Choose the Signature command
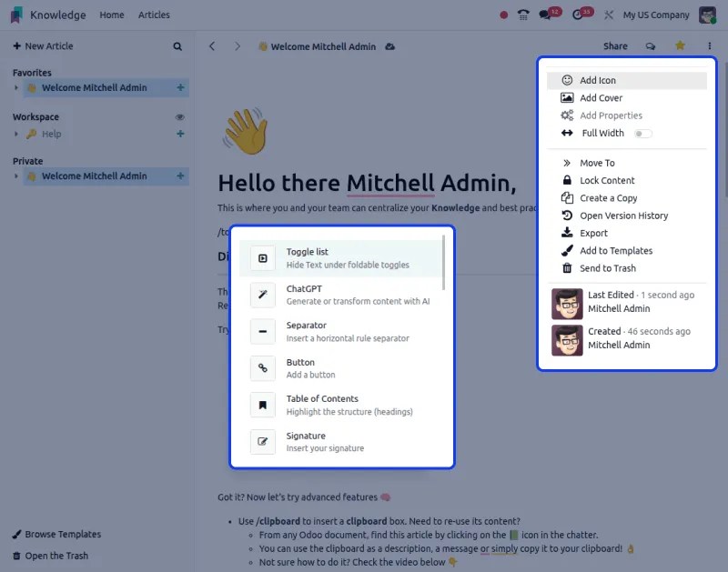This screenshot has height=572, width=728. tap(340, 442)
